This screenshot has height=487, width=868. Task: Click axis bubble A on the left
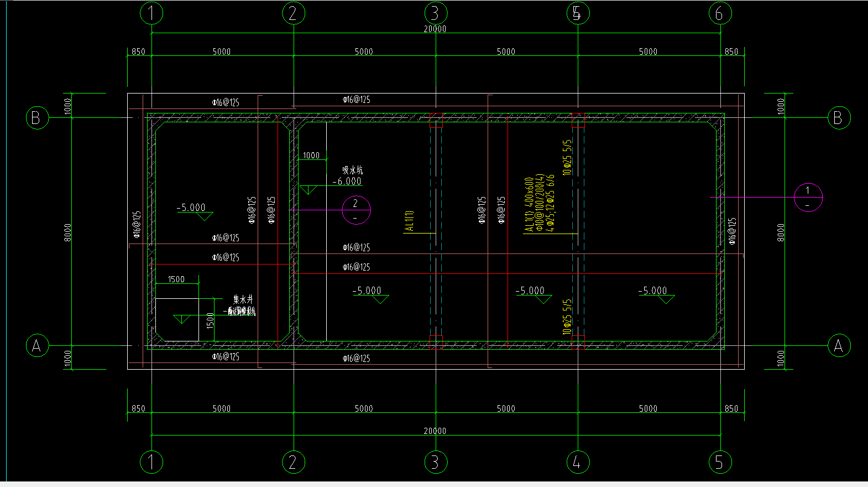[37, 346]
